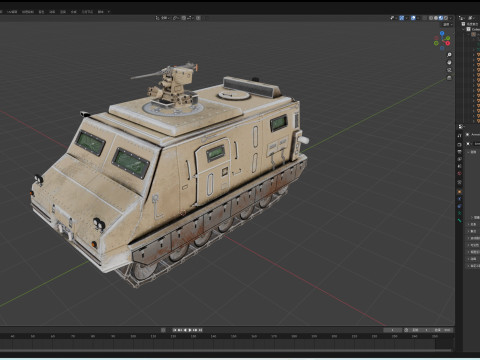This screenshot has height=360, width=480.
Task: Open the Output properties tab
Action: (460, 152)
